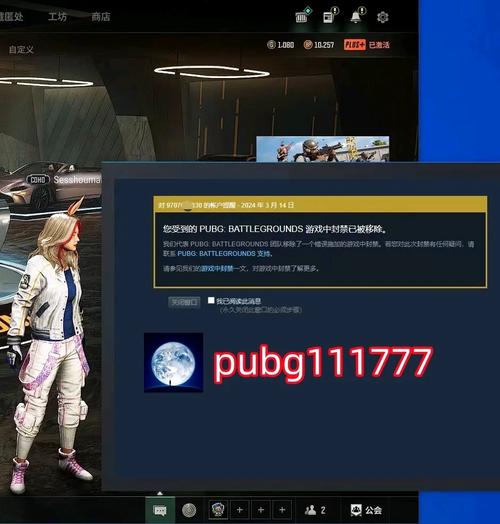Viewport: 500px width, 524px height.
Task: Open the settings gear in PUBG lobby
Action: coord(382,17)
